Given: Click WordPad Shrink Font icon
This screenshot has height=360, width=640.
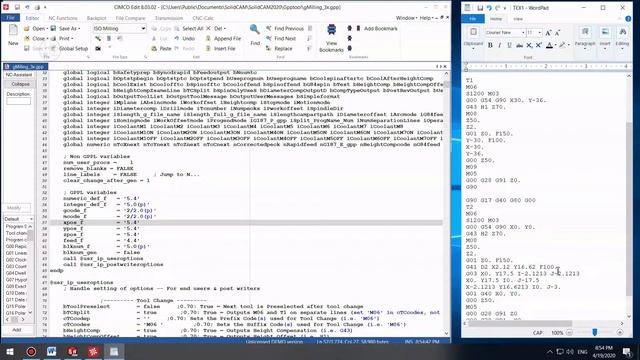Looking at the screenshot, I should point(557,33).
